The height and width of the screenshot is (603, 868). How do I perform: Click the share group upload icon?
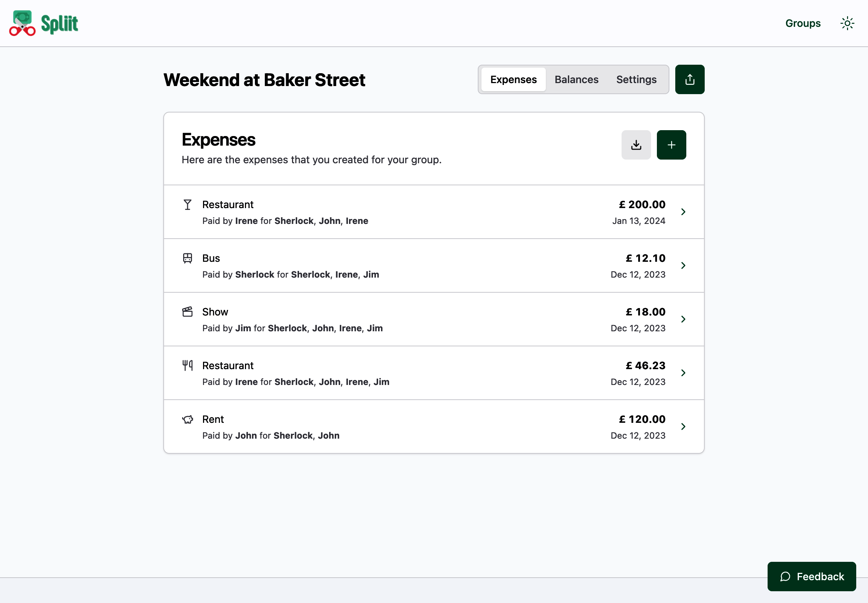click(690, 79)
